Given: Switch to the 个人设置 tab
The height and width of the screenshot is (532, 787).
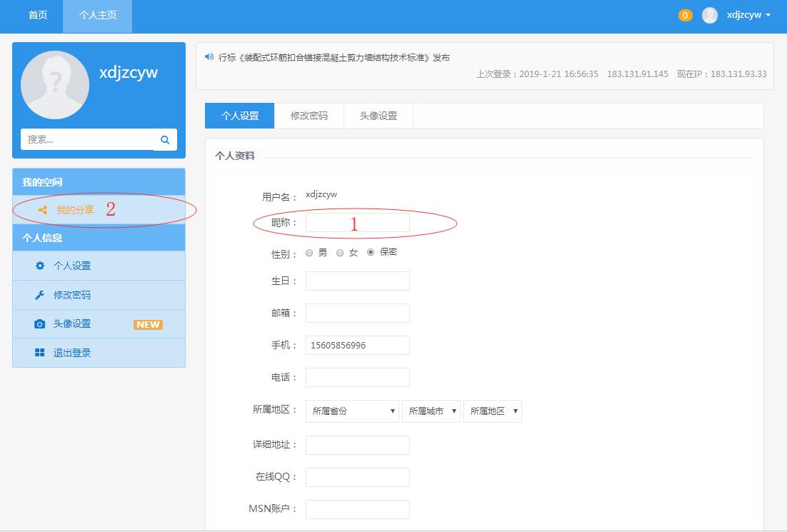Looking at the screenshot, I should pos(239,116).
